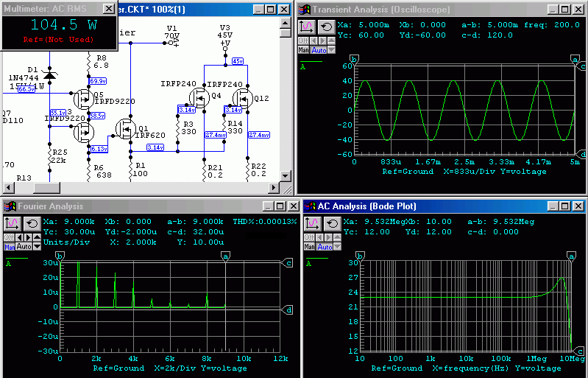Click the V1 70V supply symbol
Viewport: 588px width, 378px height.
coord(171,36)
